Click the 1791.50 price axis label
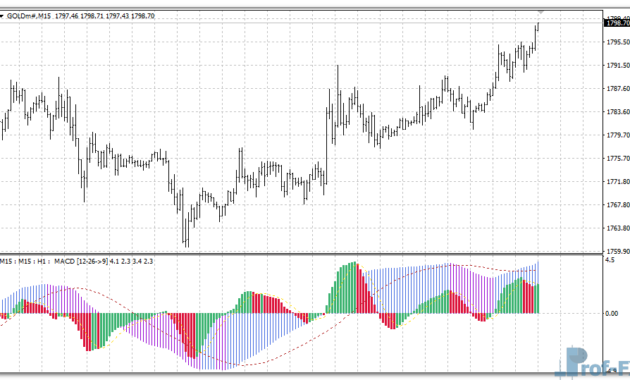This screenshot has width=630, height=380. coord(618,65)
